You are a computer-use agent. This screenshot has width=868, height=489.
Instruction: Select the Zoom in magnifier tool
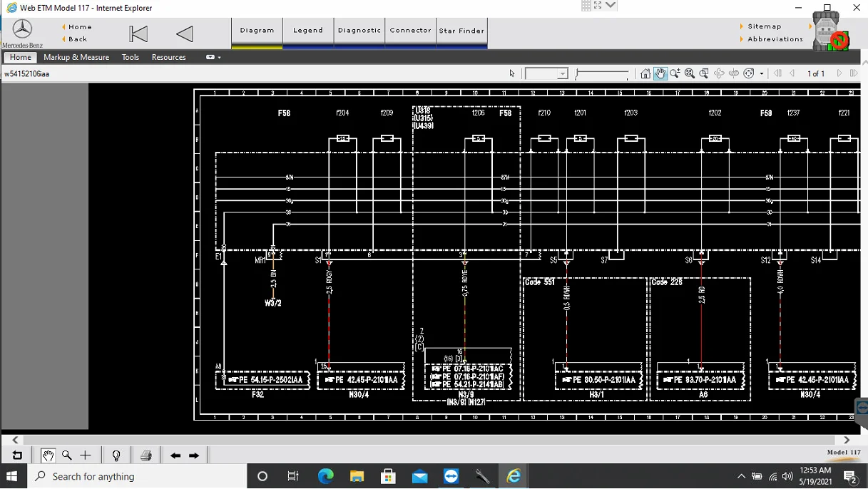pyautogui.click(x=675, y=73)
